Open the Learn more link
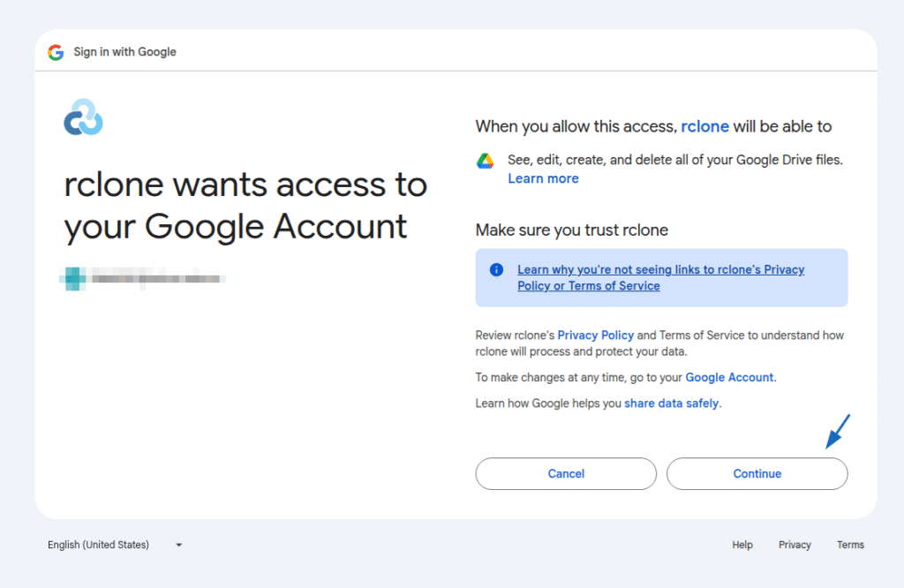The image size is (904, 588). tap(543, 178)
